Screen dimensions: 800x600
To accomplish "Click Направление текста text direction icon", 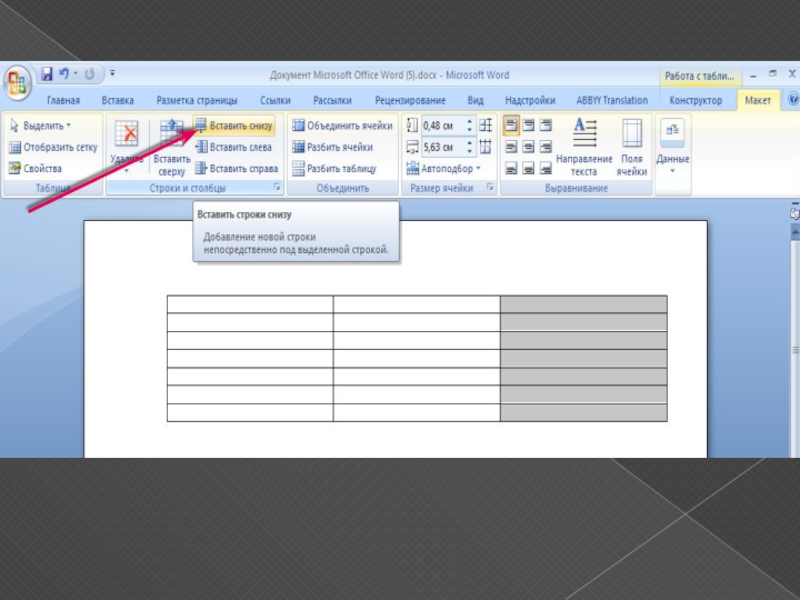I will click(x=584, y=146).
